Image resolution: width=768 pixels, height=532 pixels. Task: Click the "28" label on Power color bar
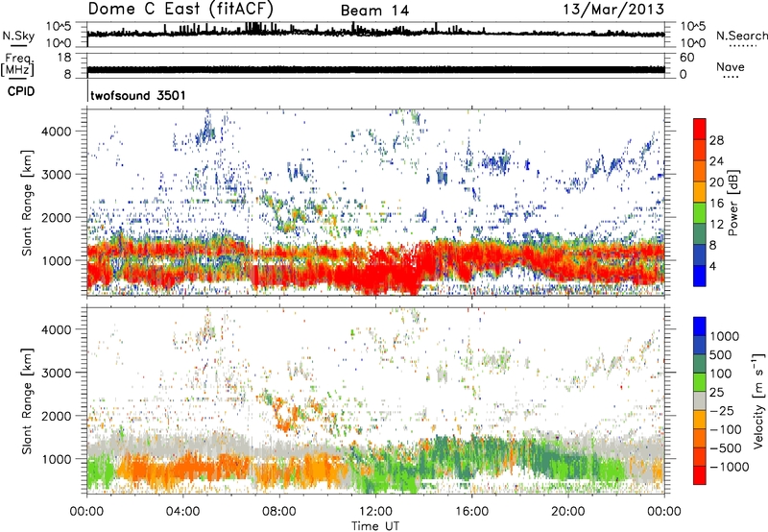click(716, 140)
